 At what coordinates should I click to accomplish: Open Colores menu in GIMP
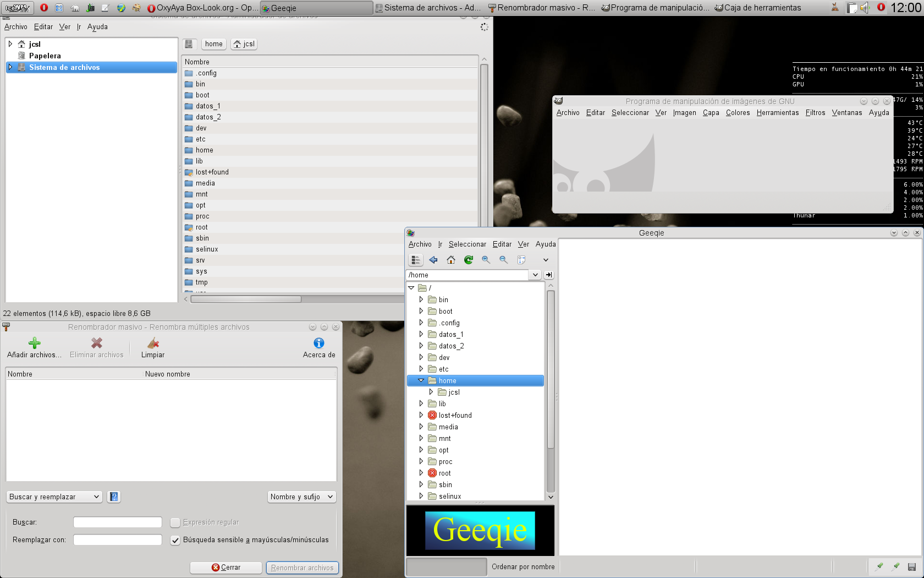[x=738, y=112]
